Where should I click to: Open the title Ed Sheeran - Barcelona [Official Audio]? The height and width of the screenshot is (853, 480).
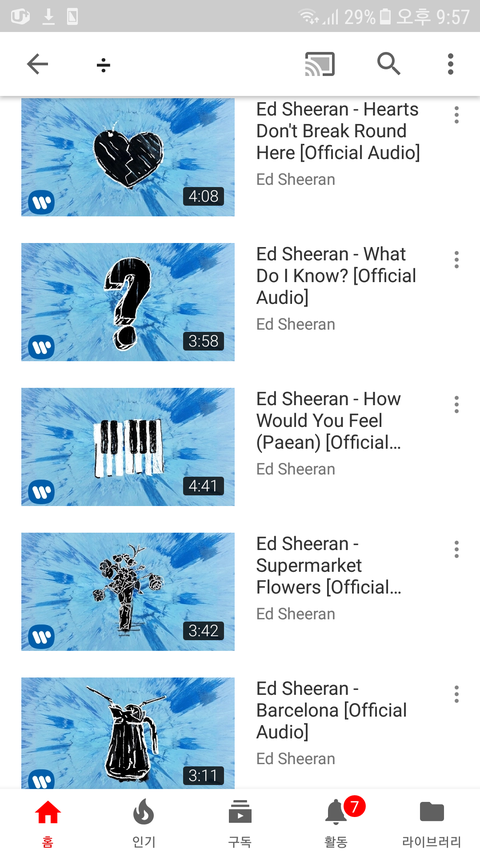tap(331, 710)
